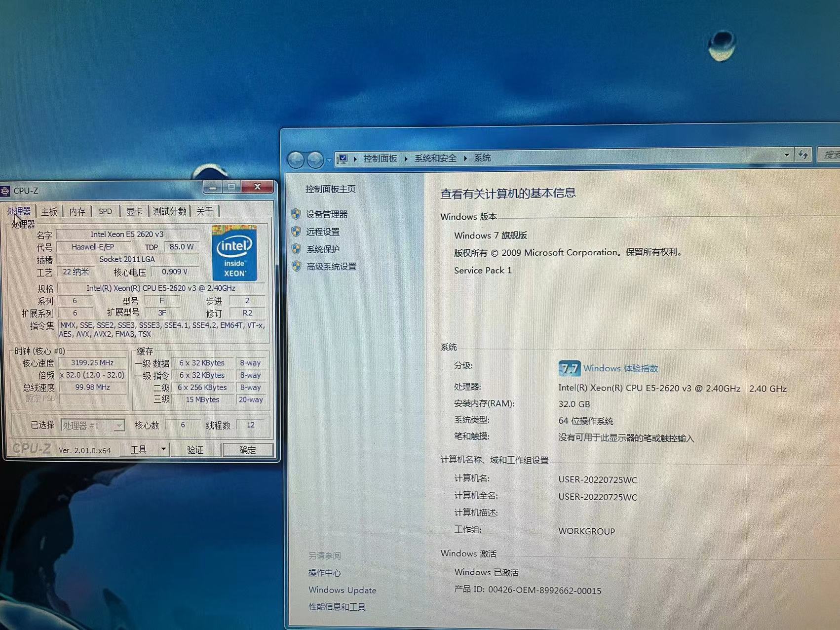
Task: Click the 3199.25 MHz core speed value
Action: (x=92, y=363)
